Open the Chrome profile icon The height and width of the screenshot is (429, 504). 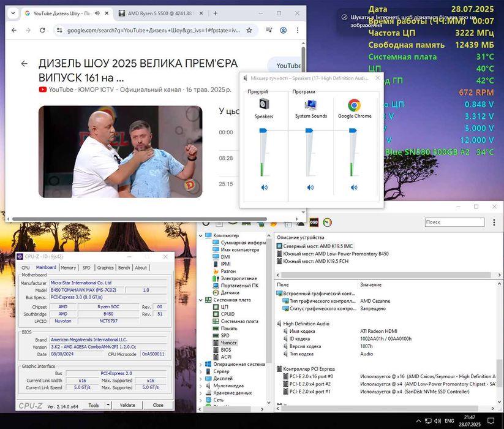pos(283,30)
